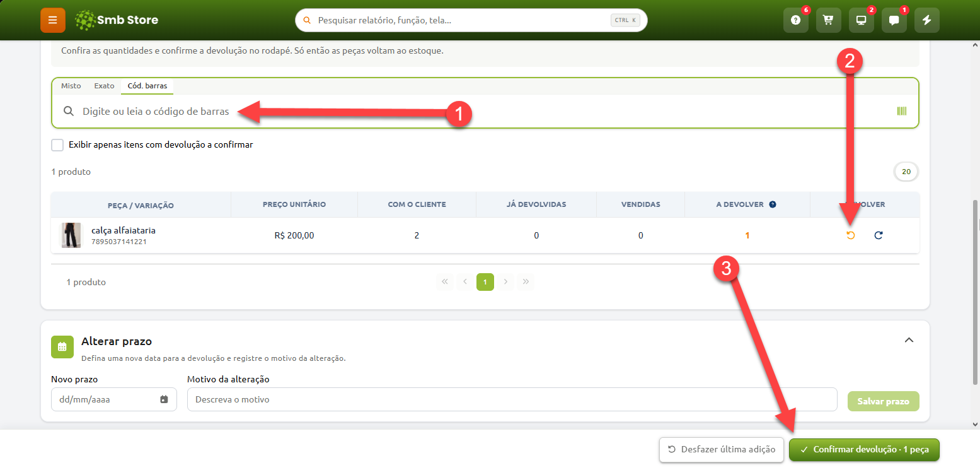Click Confirmar devolução · 1 peça
Viewport: 980px width, 470px height.
point(864,450)
